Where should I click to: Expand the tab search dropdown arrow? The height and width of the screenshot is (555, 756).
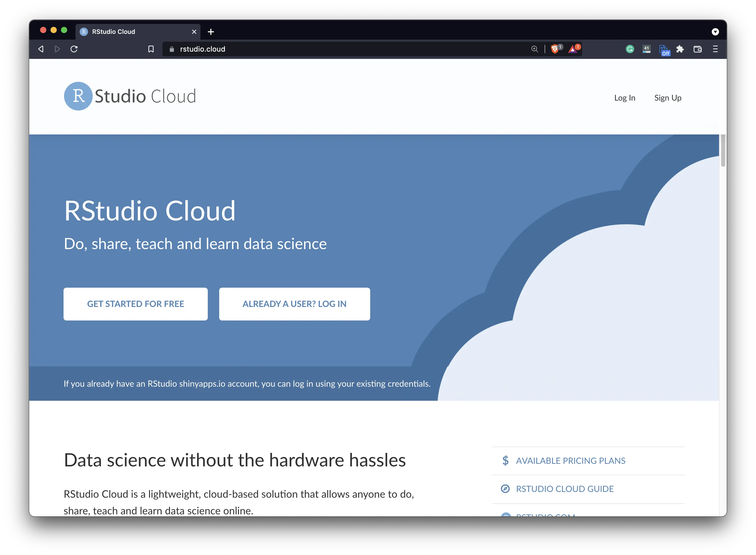tap(715, 32)
